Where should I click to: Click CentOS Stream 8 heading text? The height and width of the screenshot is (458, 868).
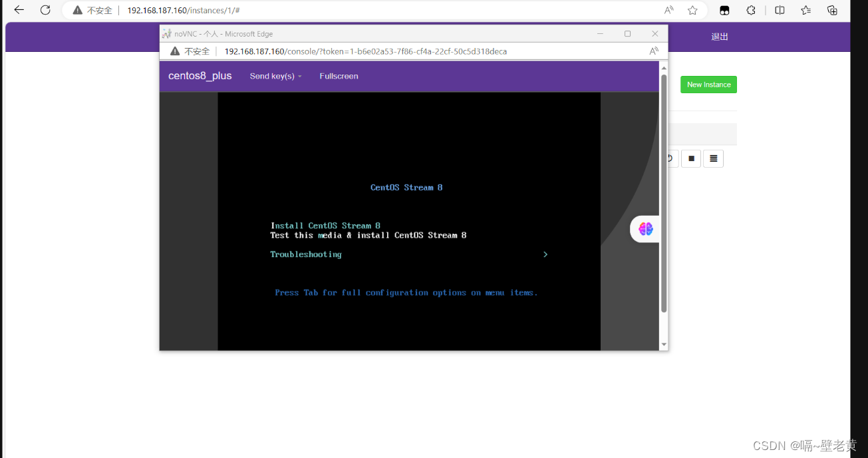pyautogui.click(x=406, y=188)
